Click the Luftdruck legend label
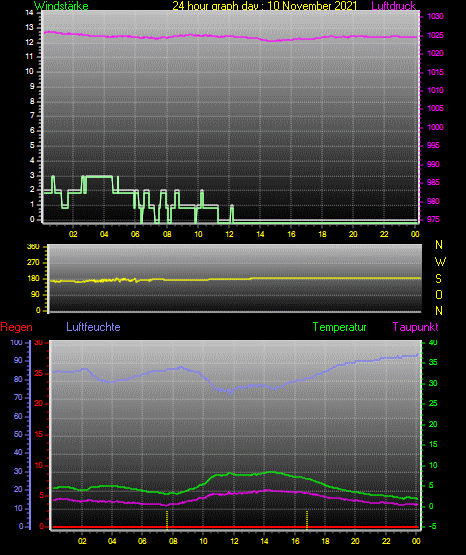 click(393, 6)
